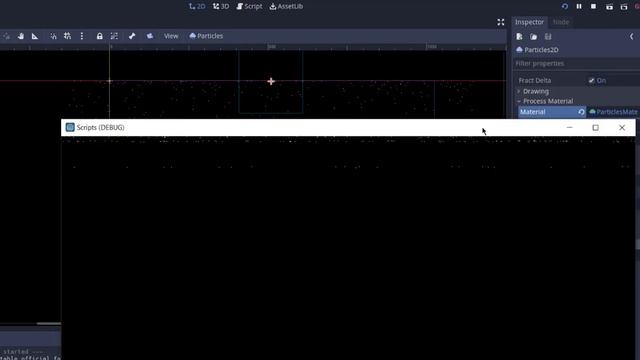Play the current scene icon

(x=609, y=7)
